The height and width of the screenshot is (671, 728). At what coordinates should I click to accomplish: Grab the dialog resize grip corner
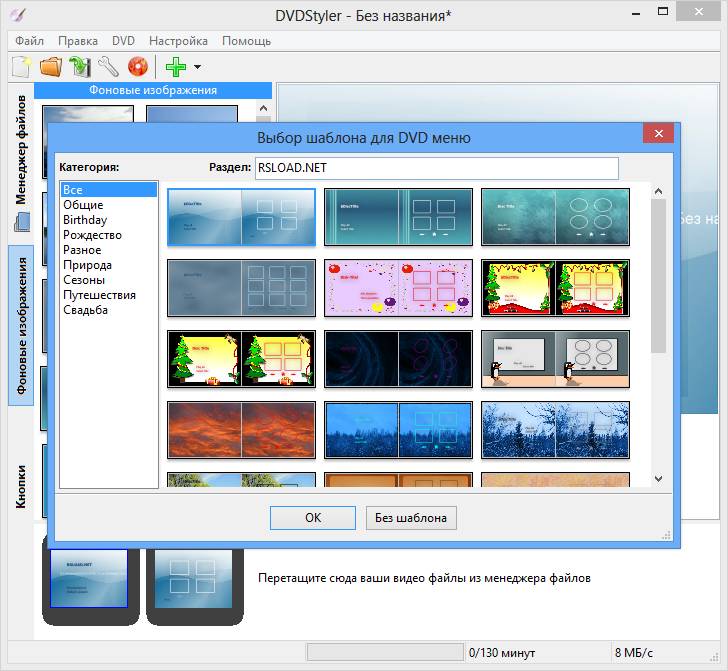click(666, 535)
